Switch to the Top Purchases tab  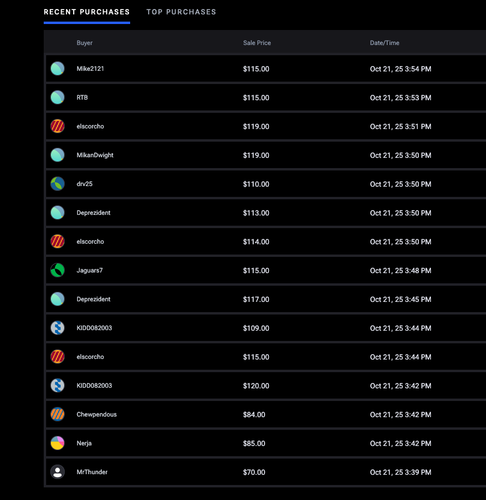(x=181, y=12)
